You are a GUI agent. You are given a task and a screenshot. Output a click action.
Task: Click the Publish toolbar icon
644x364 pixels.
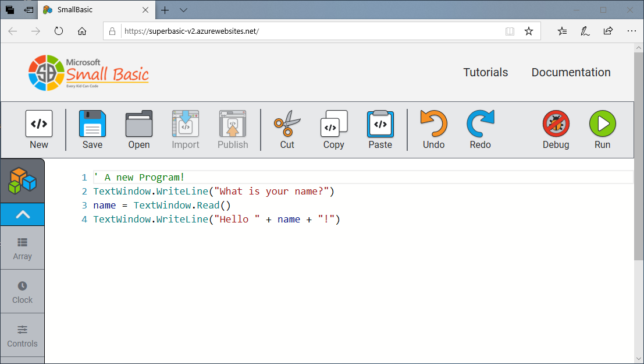(x=233, y=129)
